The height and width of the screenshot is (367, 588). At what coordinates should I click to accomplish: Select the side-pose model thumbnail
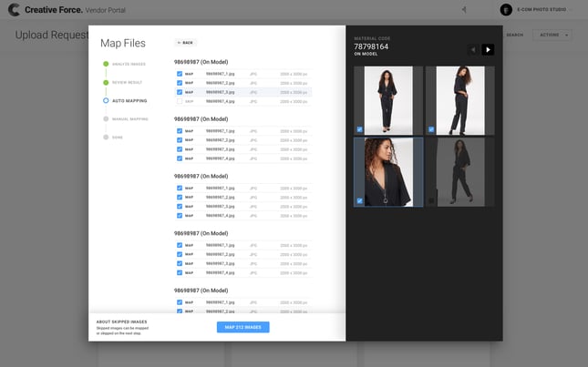click(459, 100)
